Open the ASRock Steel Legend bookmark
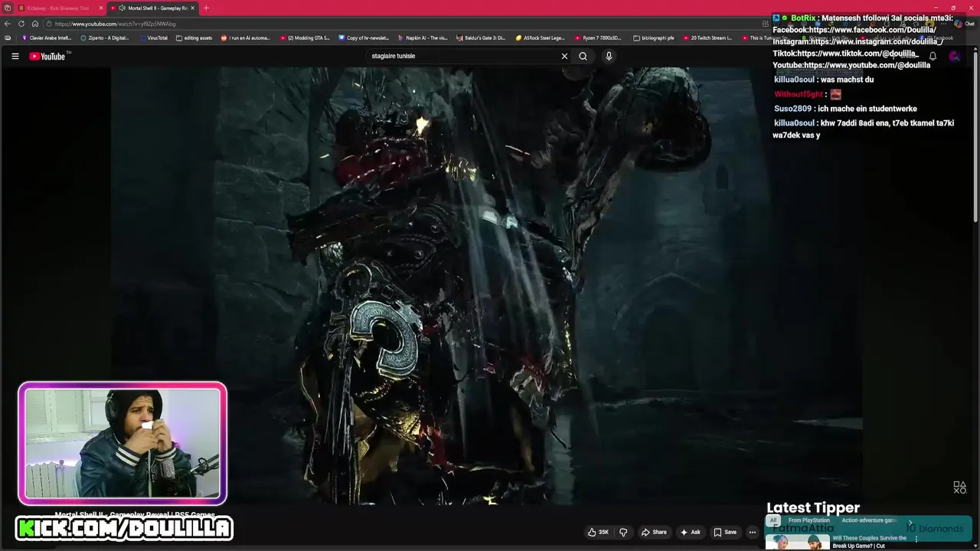The height and width of the screenshot is (551, 980). tap(541, 37)
